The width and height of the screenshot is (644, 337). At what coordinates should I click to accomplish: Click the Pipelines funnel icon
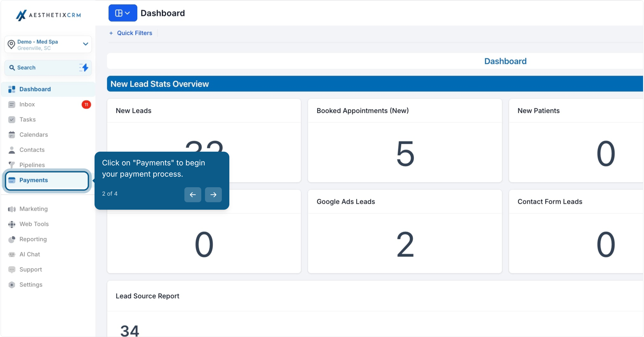click(x=12, y=165)
